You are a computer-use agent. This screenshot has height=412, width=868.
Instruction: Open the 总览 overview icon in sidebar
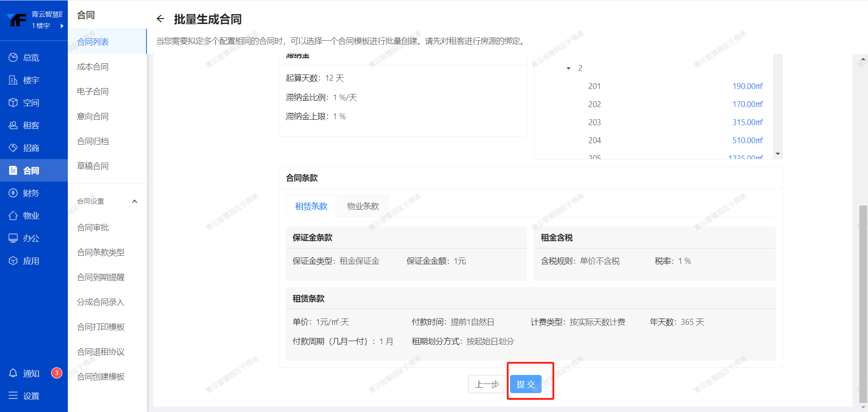13,57
